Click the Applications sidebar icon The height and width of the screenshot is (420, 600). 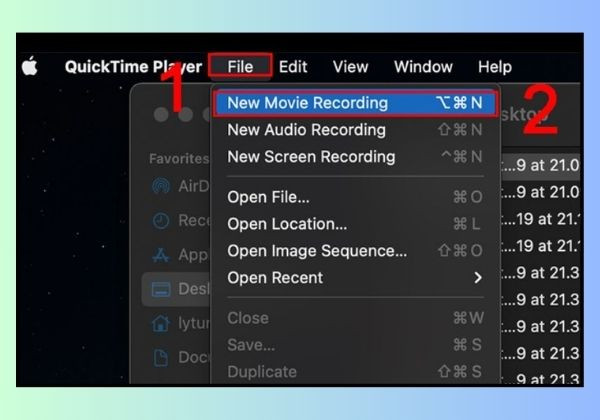(161, 255)
